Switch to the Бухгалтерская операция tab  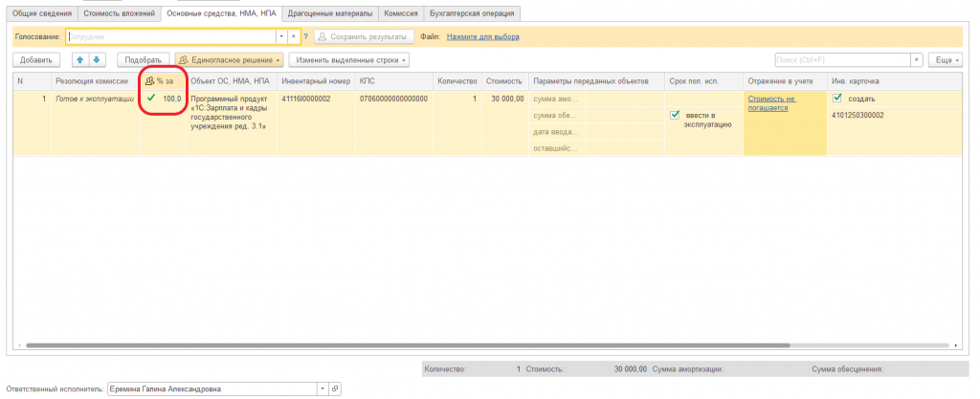472,13
